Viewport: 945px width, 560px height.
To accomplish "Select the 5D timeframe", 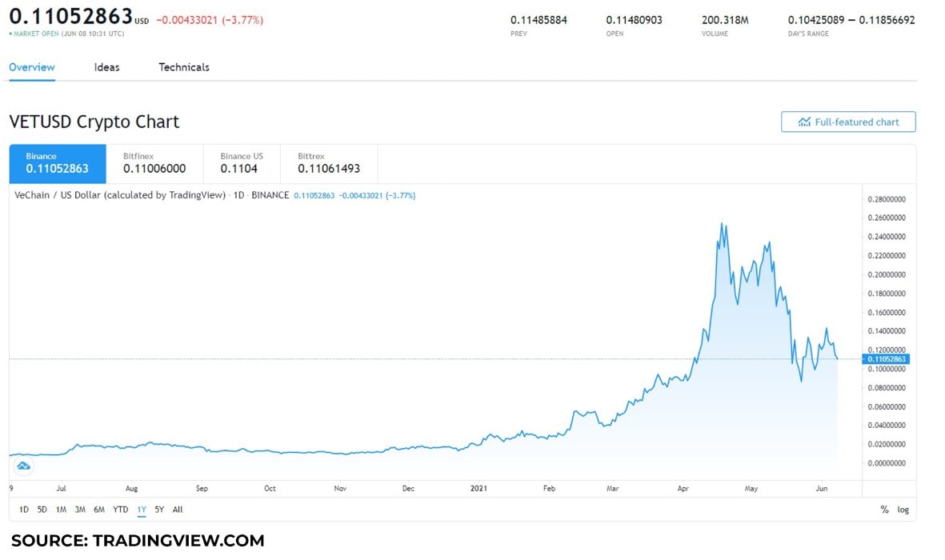I will pyautogui.click(x=42, y=509).
